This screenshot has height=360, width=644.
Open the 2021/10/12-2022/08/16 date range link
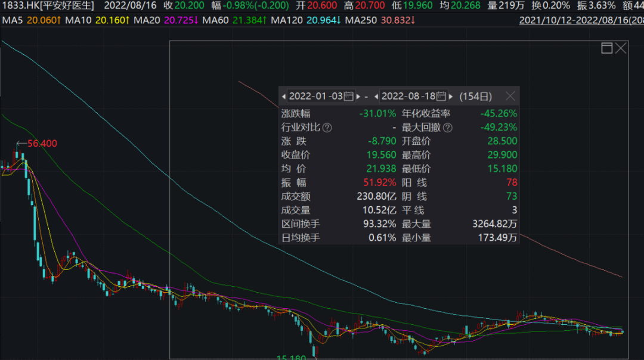581,20
